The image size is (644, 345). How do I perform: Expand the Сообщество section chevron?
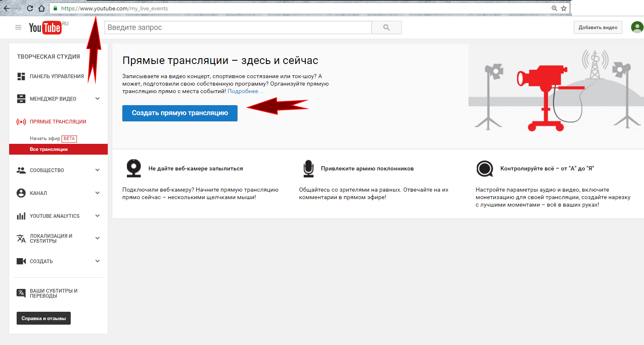pyautogui.click(x=97, y=170)
